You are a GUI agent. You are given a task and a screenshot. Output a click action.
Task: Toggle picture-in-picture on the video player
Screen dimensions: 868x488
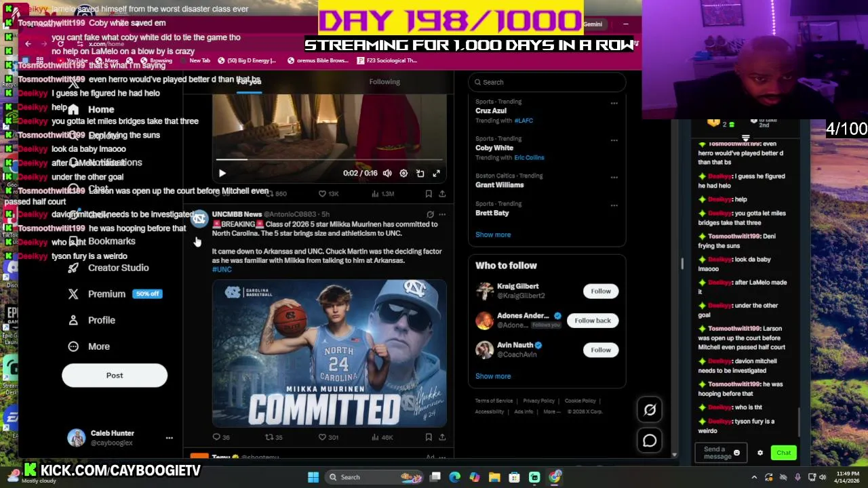coord(420,174)
